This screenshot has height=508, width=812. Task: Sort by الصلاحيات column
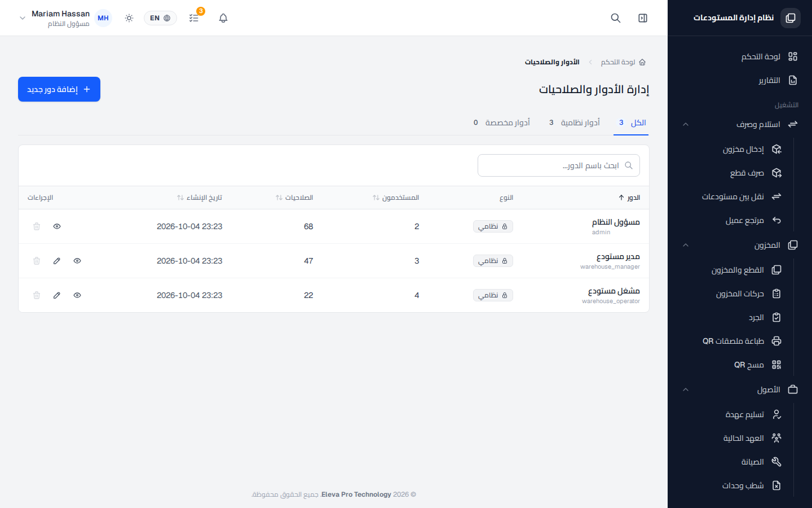point(294,198)
